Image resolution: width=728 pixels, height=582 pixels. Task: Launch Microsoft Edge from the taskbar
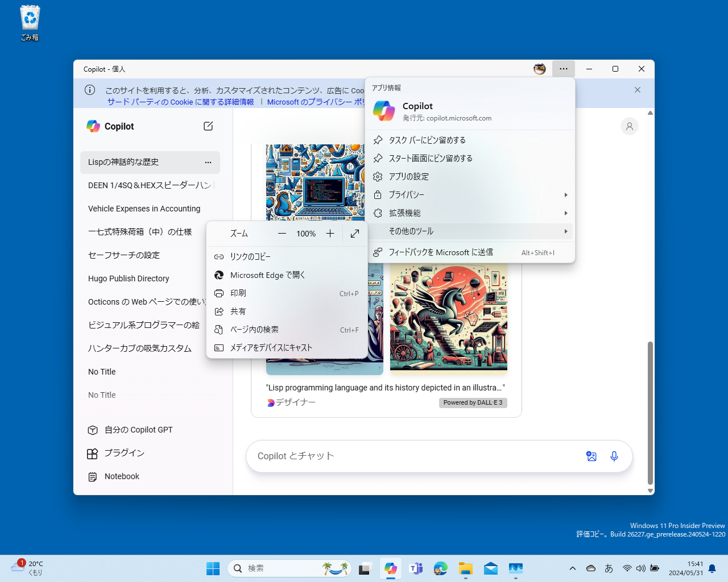point(440,568)
